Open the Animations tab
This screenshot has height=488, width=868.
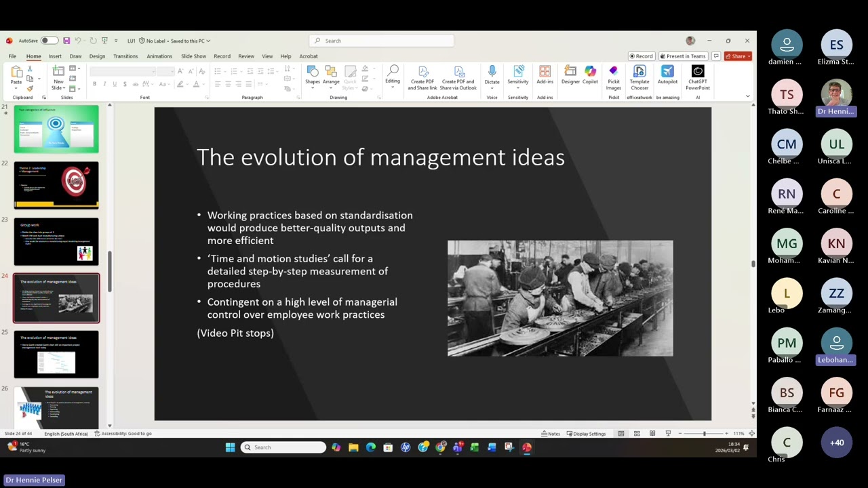pos(159,56)
